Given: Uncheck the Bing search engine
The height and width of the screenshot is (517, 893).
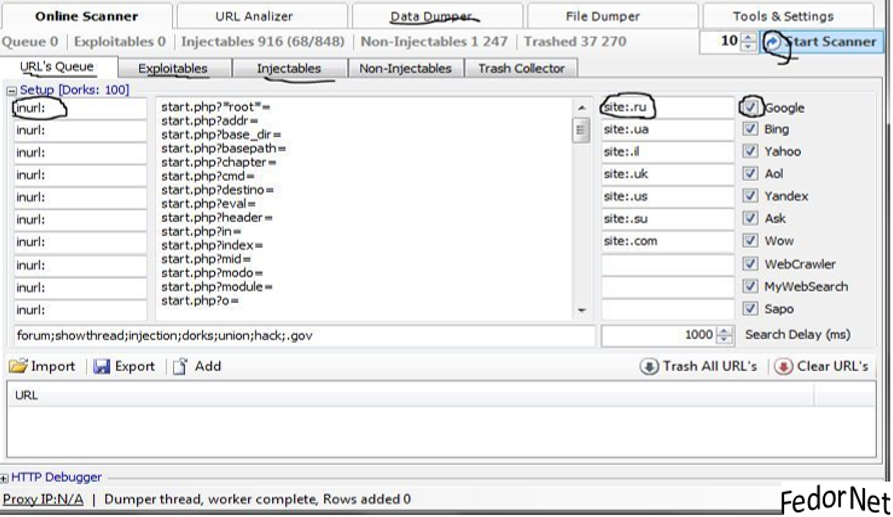Looking at the screenshot, I should [751, 129].
